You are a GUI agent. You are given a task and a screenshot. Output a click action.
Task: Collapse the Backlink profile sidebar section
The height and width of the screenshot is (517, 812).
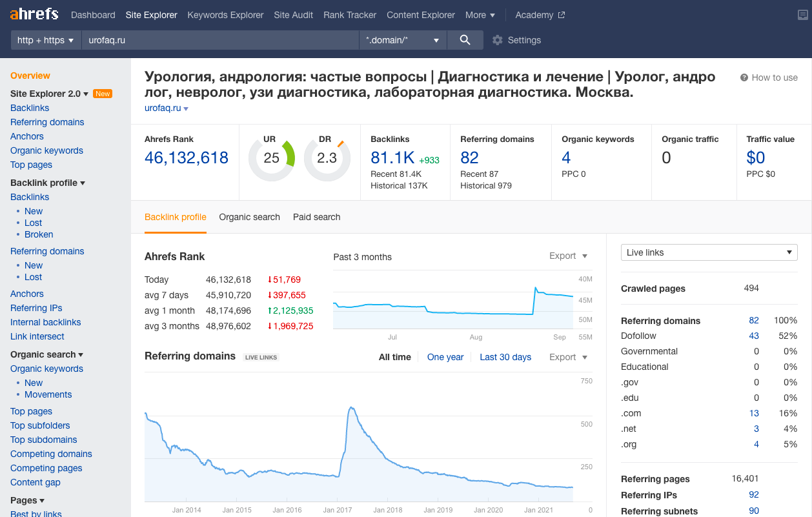pyautogui.click(x=48, y=183)
